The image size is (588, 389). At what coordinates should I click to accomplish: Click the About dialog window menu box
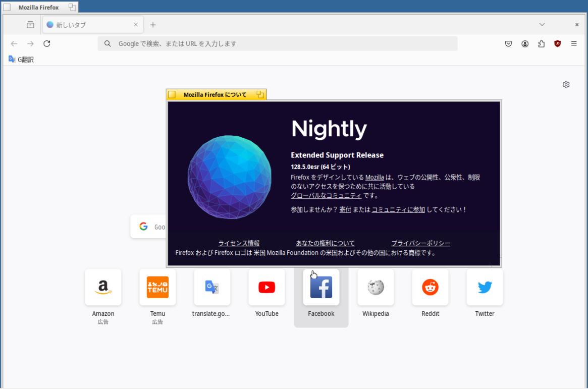point(172,94)
